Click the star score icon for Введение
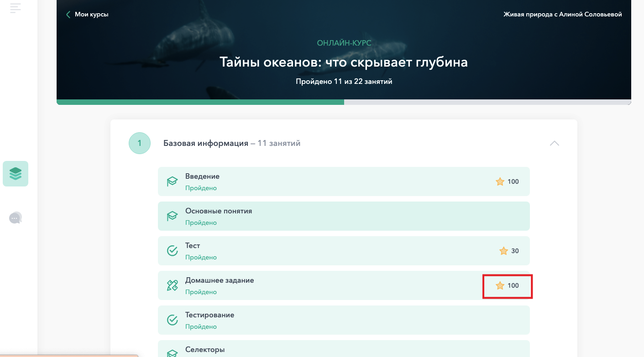Screen dimensions: 644x357 point(500,181)
